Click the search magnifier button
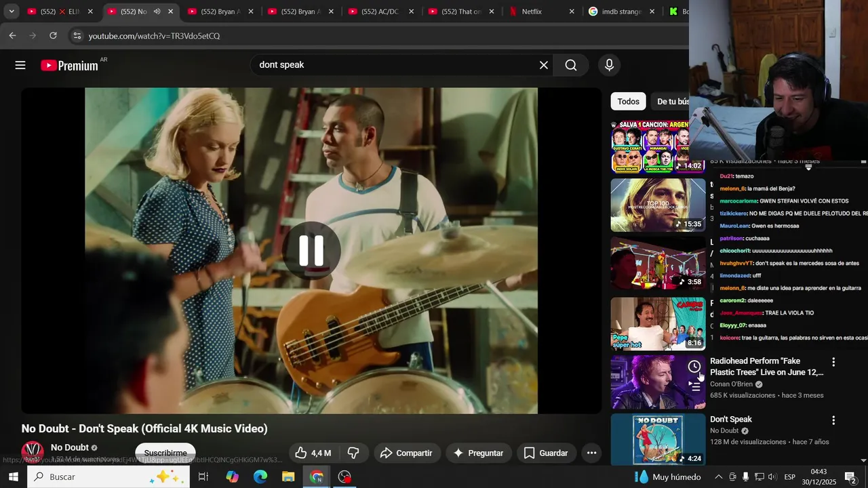Viewport: 868px width, 488px height. (x=571, y=65)
